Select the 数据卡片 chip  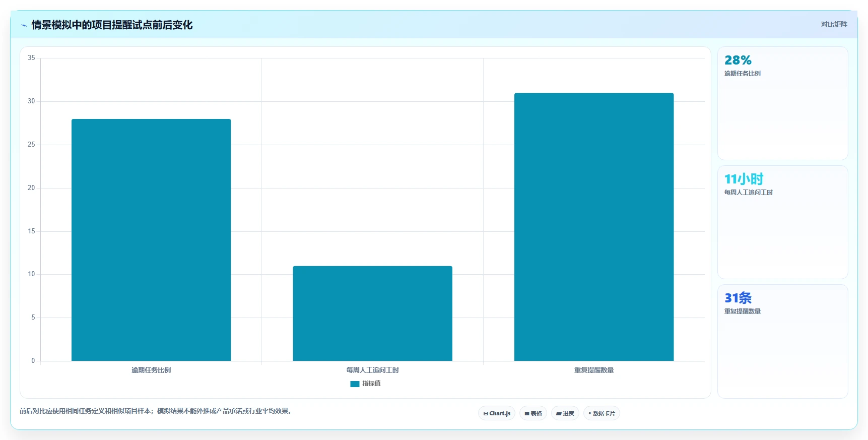[x=602, y=413]
